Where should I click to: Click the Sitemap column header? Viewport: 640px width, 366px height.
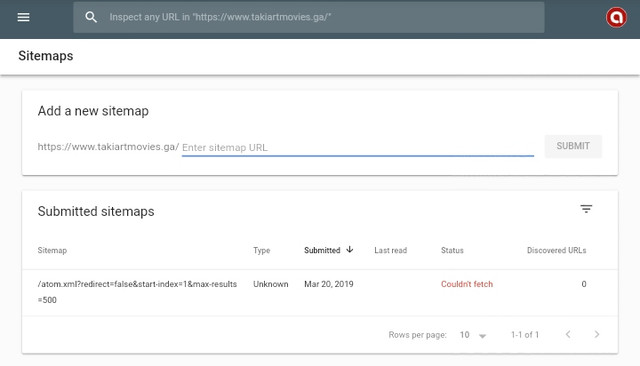tap(52, 250)
